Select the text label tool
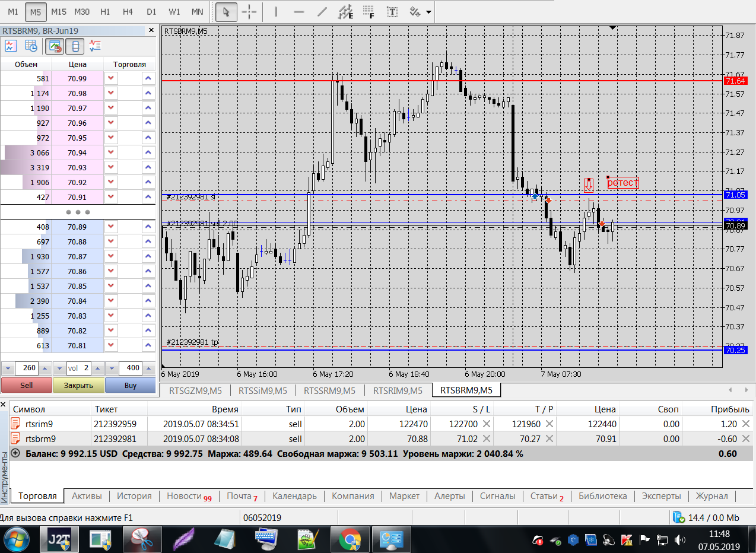The image size is (756, 553). pos(392,11)
